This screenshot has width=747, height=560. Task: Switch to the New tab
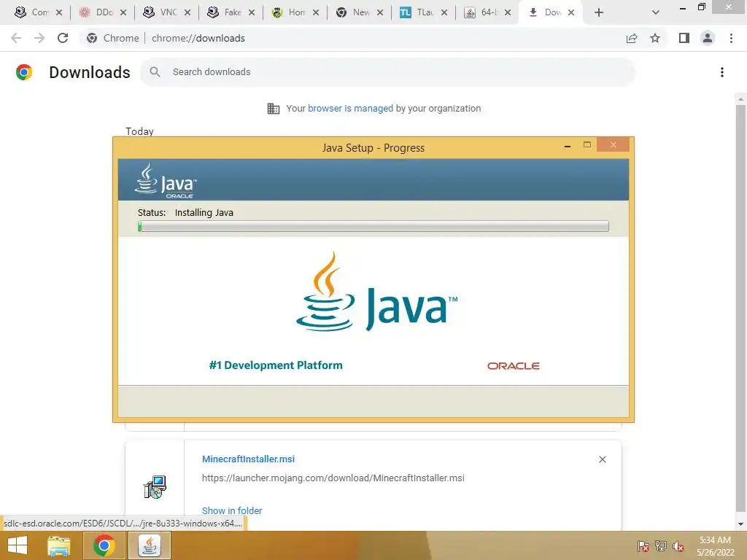[x=353, y=12]
